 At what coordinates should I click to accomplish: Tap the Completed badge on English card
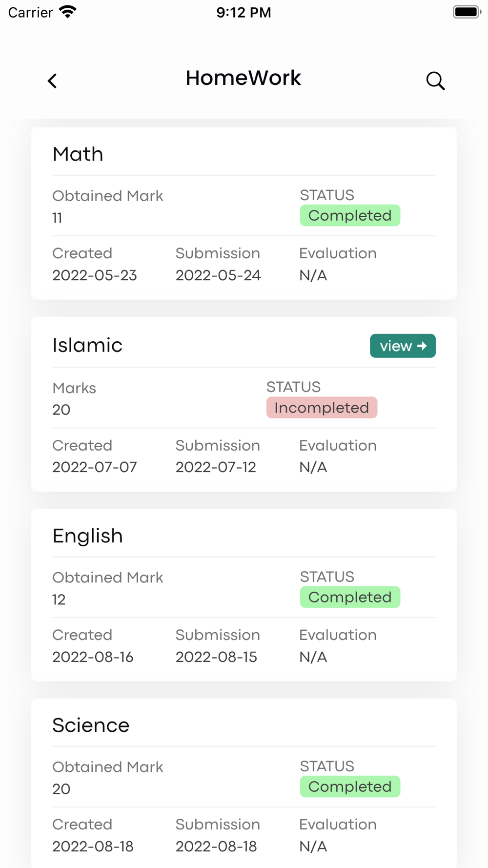point(350,597)
